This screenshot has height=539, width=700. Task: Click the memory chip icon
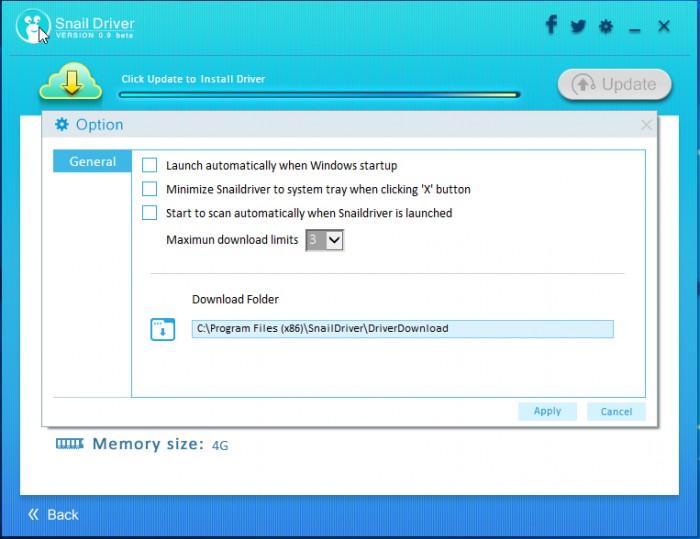pyautogui.click(x=70, y=443)
